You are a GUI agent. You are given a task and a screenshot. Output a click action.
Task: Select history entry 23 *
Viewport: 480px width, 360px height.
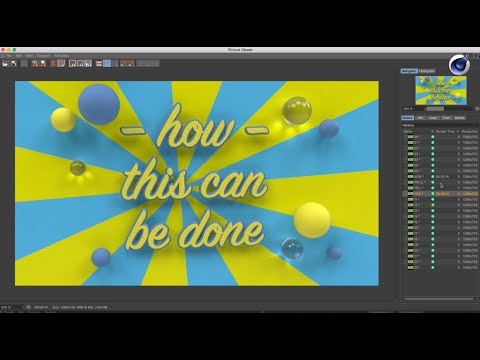pos(441,267)
